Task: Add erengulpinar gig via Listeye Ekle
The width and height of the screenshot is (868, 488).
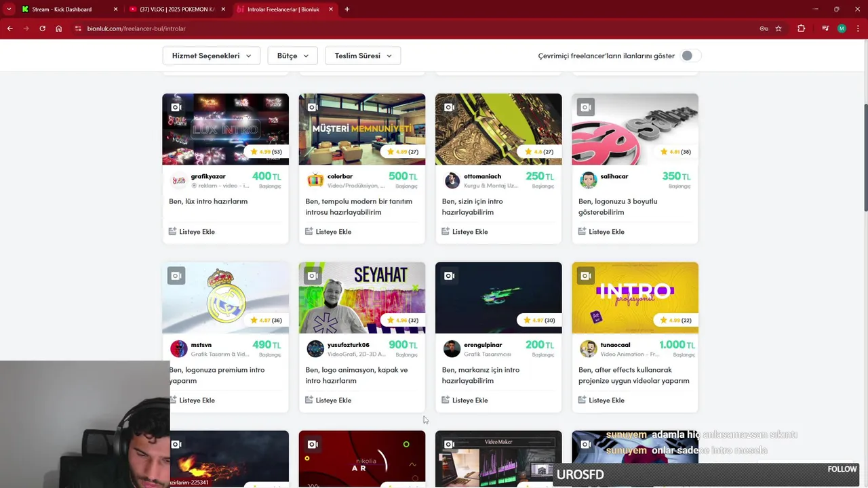Action: point(465,401)
